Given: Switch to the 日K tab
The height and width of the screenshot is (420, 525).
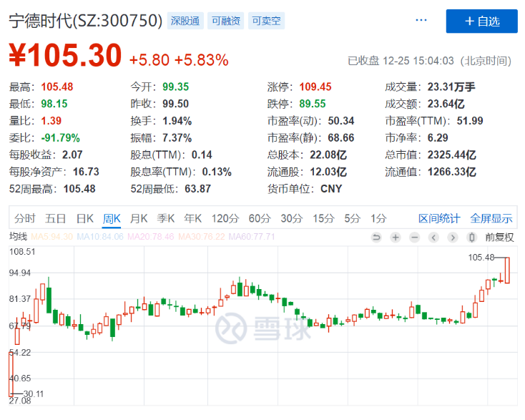Looking at the screenshot, I should click(x=85, y=219).
